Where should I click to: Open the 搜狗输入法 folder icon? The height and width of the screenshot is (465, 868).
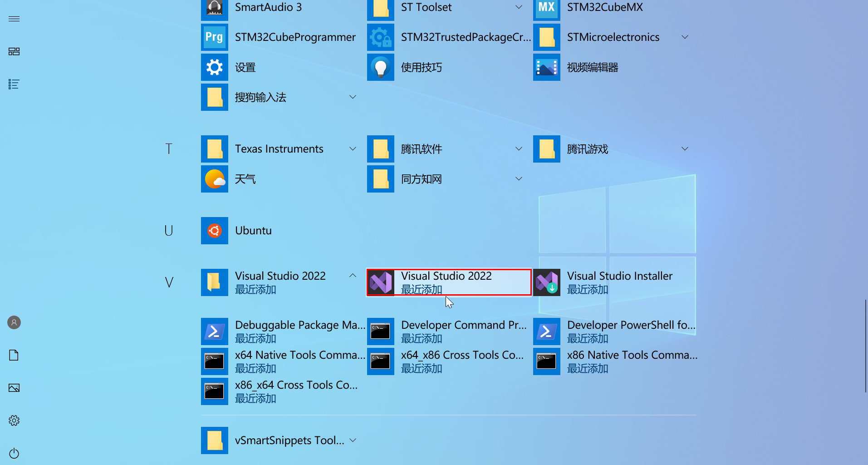tap(215, 97)
